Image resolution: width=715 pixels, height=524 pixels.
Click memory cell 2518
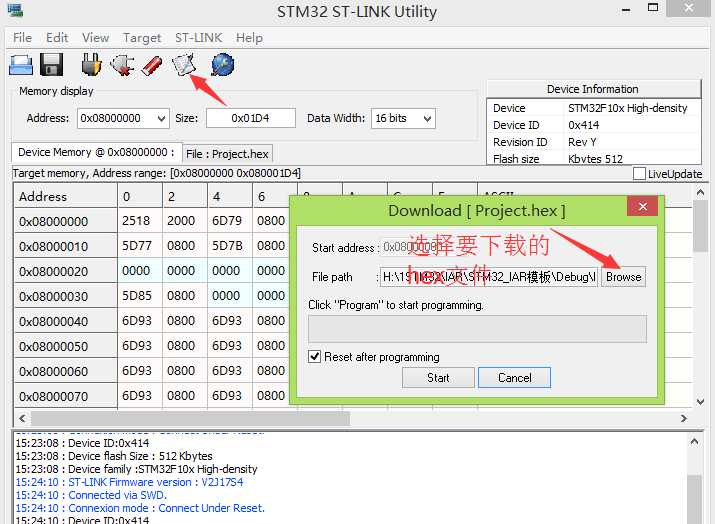pos(140,221)
